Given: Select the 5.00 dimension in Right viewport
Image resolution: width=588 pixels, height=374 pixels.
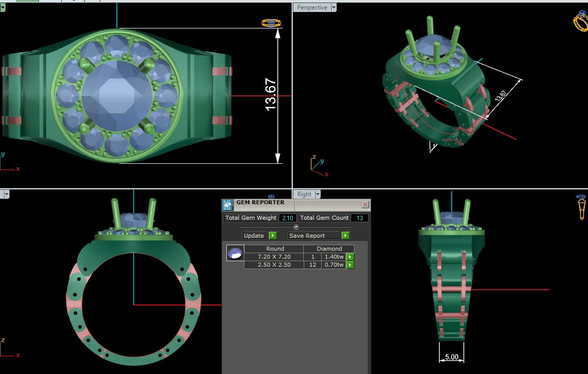Looking at the screenshot, I should pyautogui.click(x=451, y=357).
